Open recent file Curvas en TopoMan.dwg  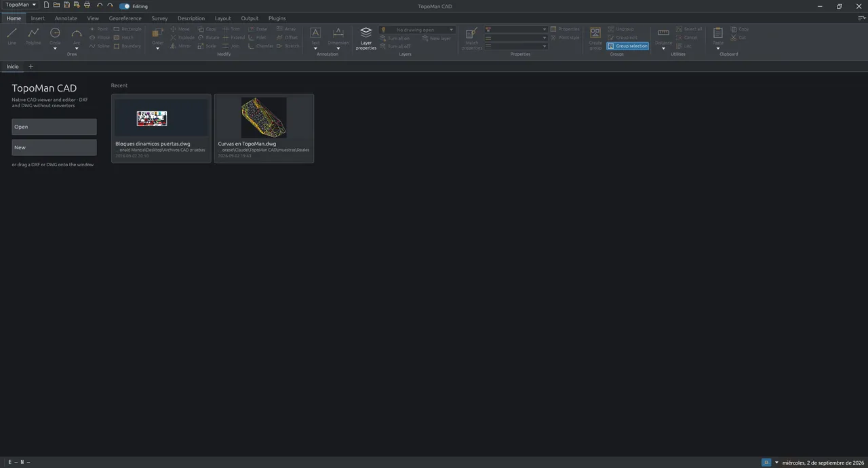pos(264,128)
